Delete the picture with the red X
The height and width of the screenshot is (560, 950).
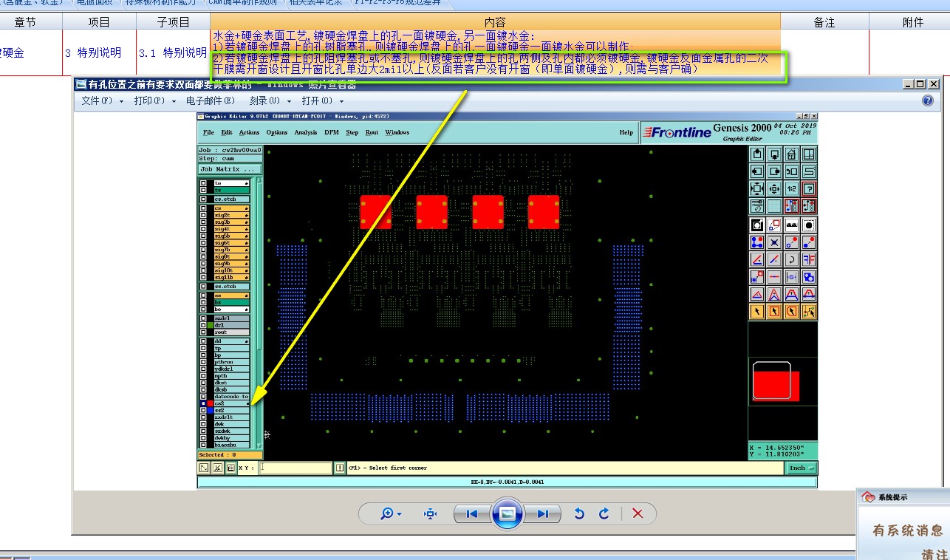pyautogui.click(x=638, y=513)
